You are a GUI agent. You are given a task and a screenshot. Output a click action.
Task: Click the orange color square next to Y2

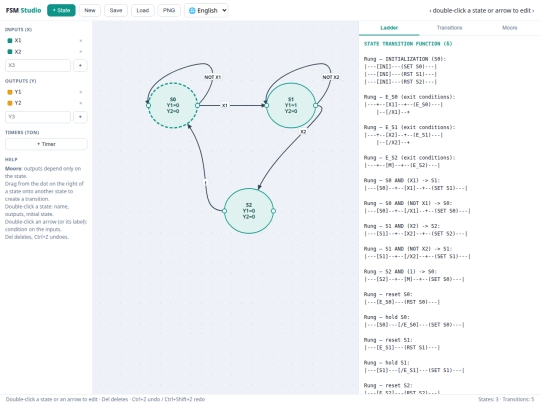10,103
